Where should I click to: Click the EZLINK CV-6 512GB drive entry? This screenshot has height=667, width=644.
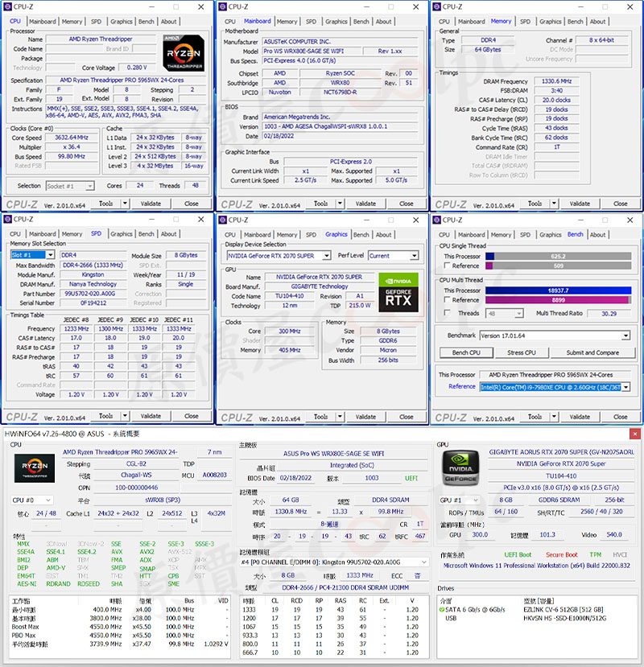(x=563, y=610)
